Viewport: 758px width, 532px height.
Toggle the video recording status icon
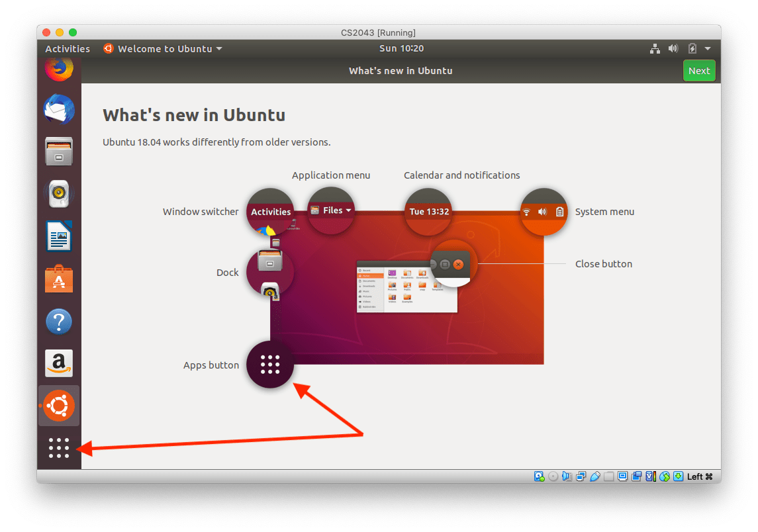tap(637, 476)
